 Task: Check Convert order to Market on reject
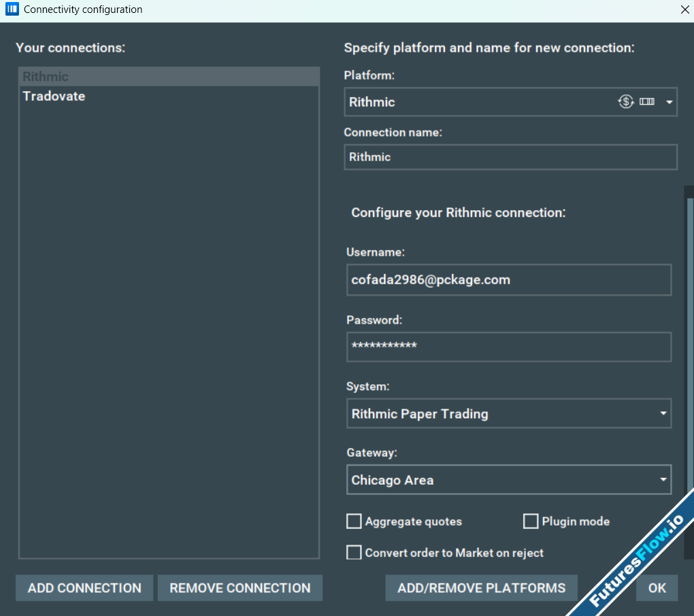pyautogui.click(x=354, y=553)
